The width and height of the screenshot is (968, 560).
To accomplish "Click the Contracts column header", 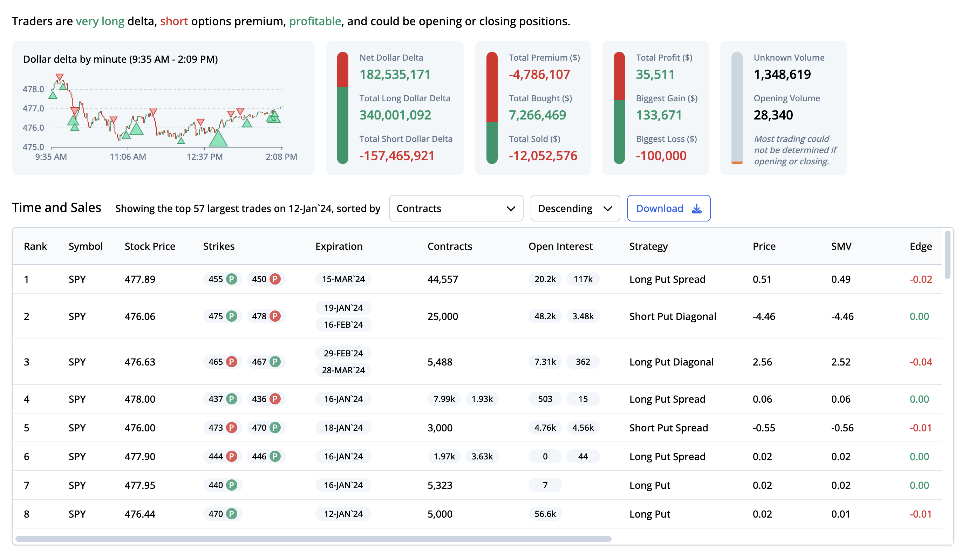I will (450, 246).
